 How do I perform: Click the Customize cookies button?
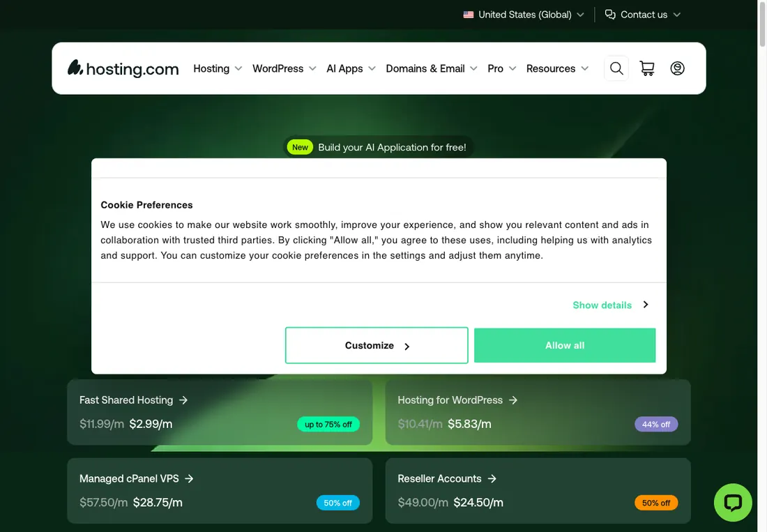coord(377,345)
